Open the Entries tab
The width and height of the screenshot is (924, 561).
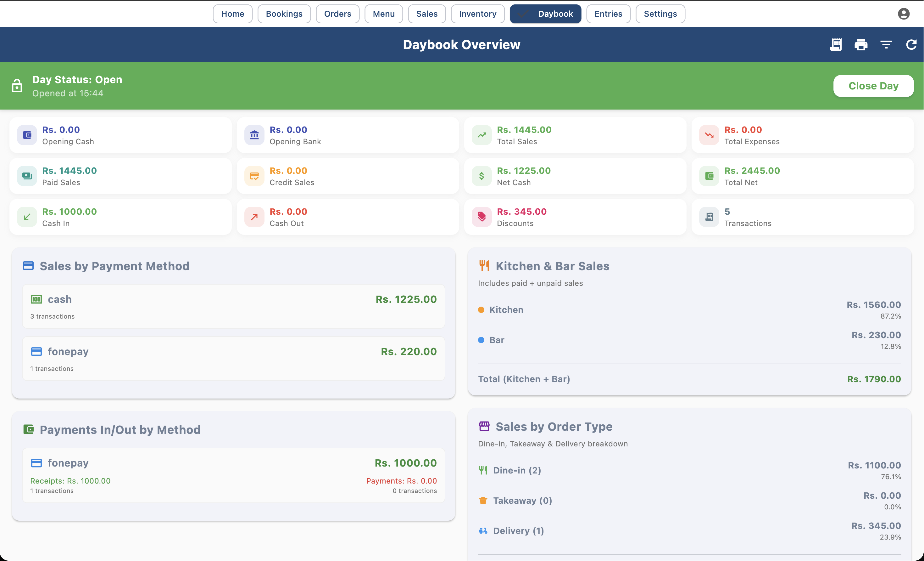click(x=608, y=14)
